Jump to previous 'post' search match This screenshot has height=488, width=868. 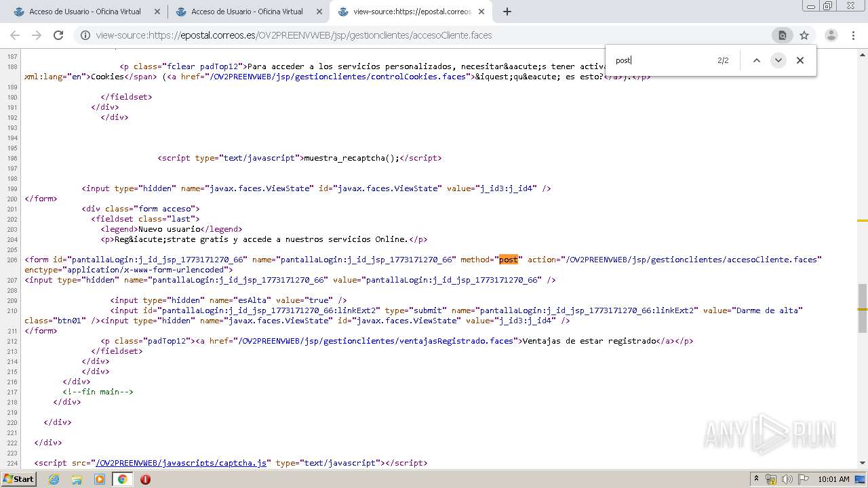[757, 60]
